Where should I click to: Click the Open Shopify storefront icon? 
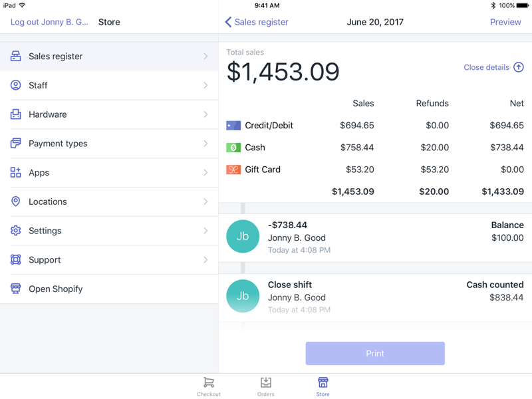[15, 289]
